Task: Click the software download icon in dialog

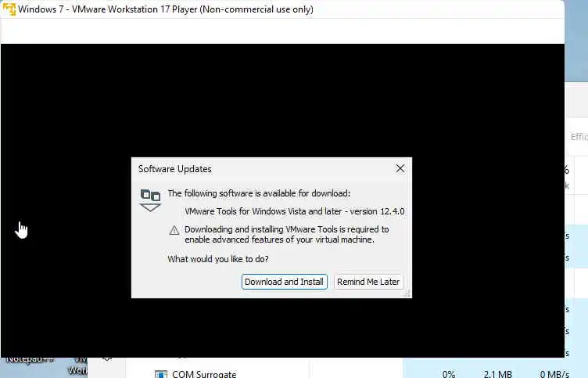Action: pyautogui.click(x=150, y=200)
